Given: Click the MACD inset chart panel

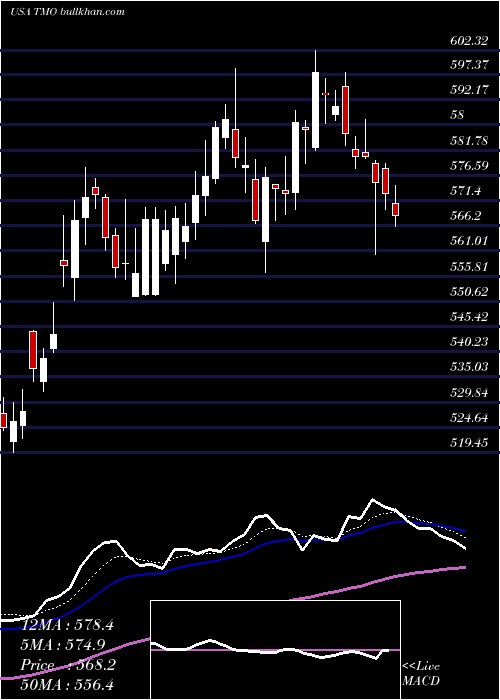Looking at the screenshot, I should (x=275, y=650).
